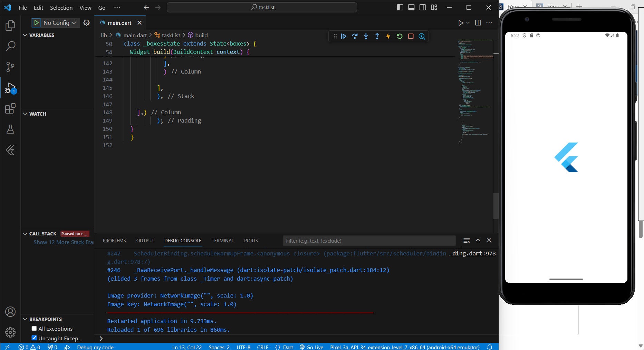Switch to the PORTS tab
This screenshot has height=350, width=644.
(251, 241)
